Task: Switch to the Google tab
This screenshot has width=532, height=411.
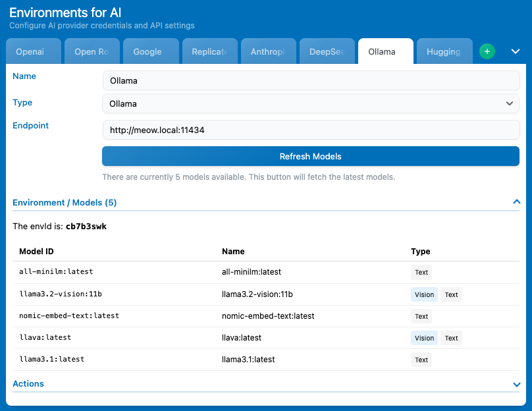Action: [x=147, y=52]
